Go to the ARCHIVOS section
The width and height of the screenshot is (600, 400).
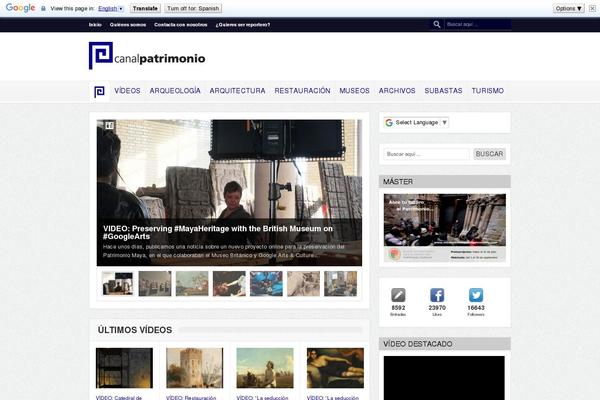[397, 91]
